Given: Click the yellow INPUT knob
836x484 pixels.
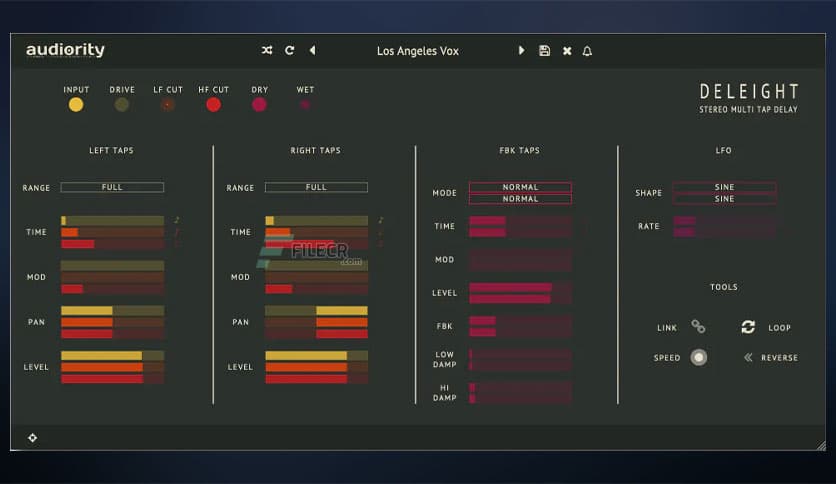Looking at the screenshot, I should point(76,104).
